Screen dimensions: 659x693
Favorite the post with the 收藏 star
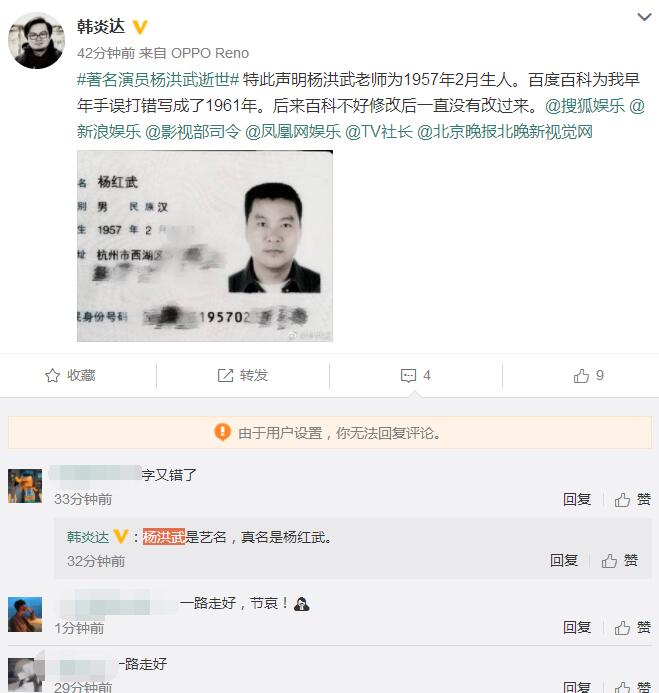(x=69, y=375)
